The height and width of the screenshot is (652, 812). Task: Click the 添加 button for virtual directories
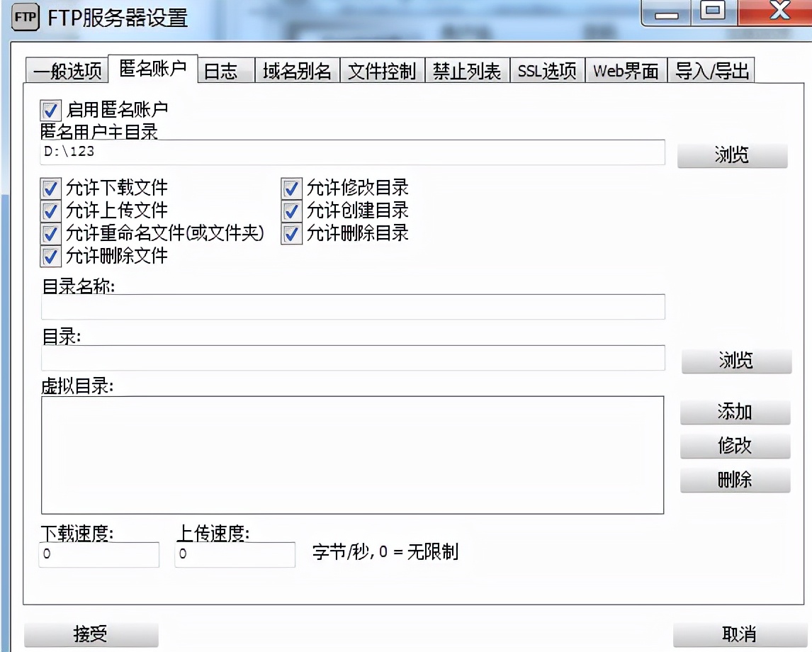coord(735,412)
